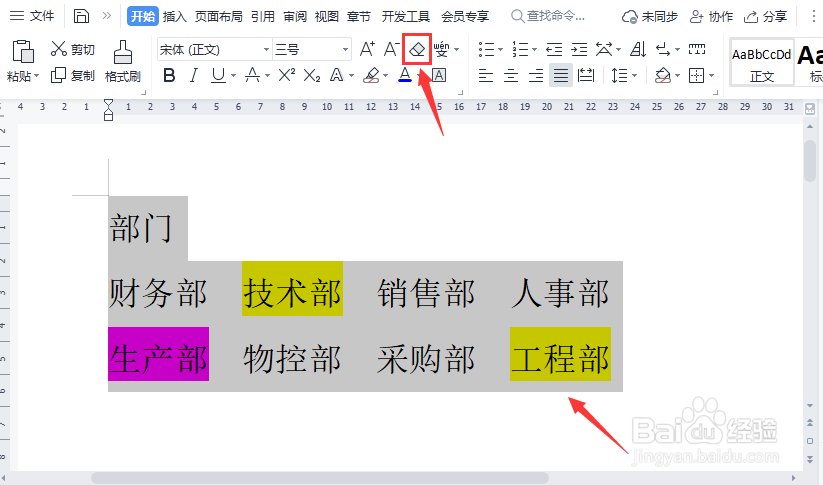Open the 开发工具 tab
Image resolution: width=823 pixels, height=485 pixels.
[x=406, y=16]
